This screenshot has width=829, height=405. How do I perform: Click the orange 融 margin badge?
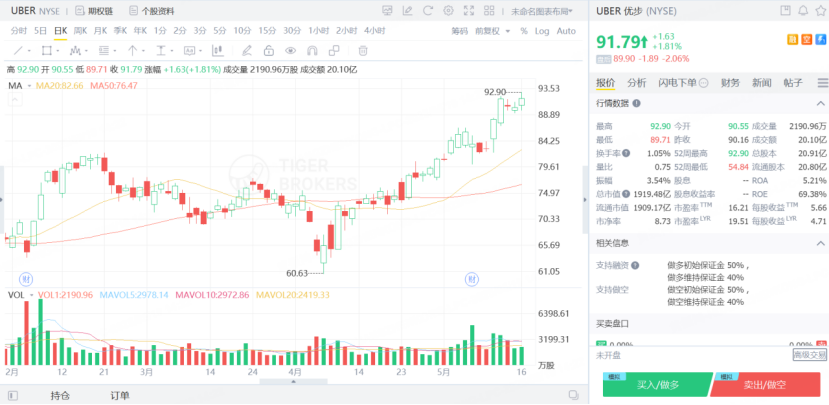click(793, 39)
